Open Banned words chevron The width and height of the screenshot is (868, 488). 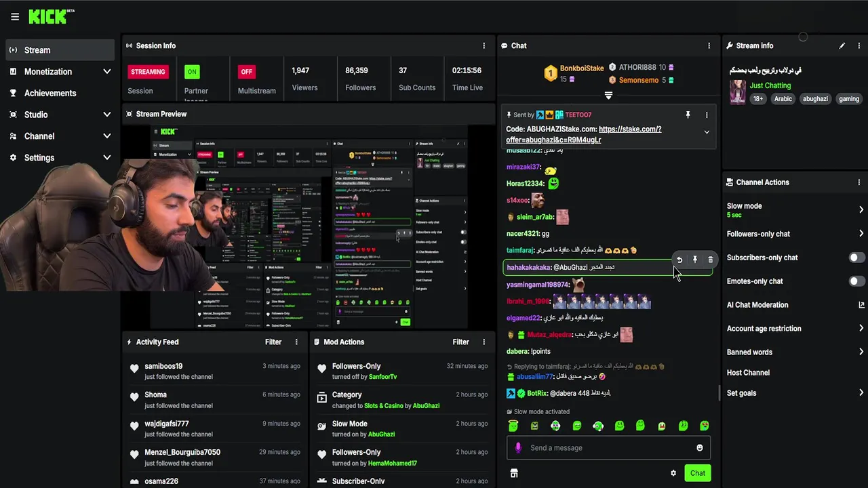click(861, 352)
